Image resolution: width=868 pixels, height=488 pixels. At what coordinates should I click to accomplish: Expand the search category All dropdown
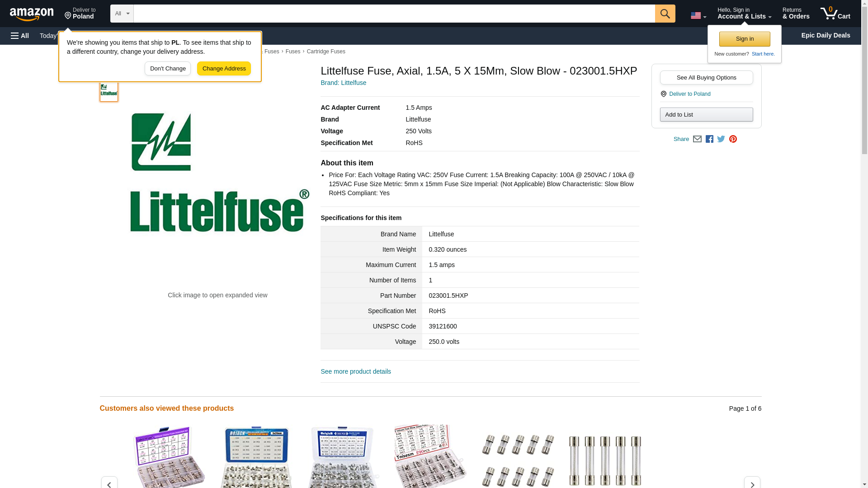click(x=122, y=14)
